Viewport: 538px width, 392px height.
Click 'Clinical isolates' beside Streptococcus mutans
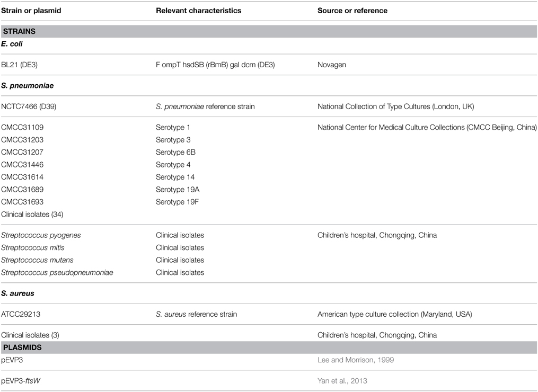click(180, 260)
